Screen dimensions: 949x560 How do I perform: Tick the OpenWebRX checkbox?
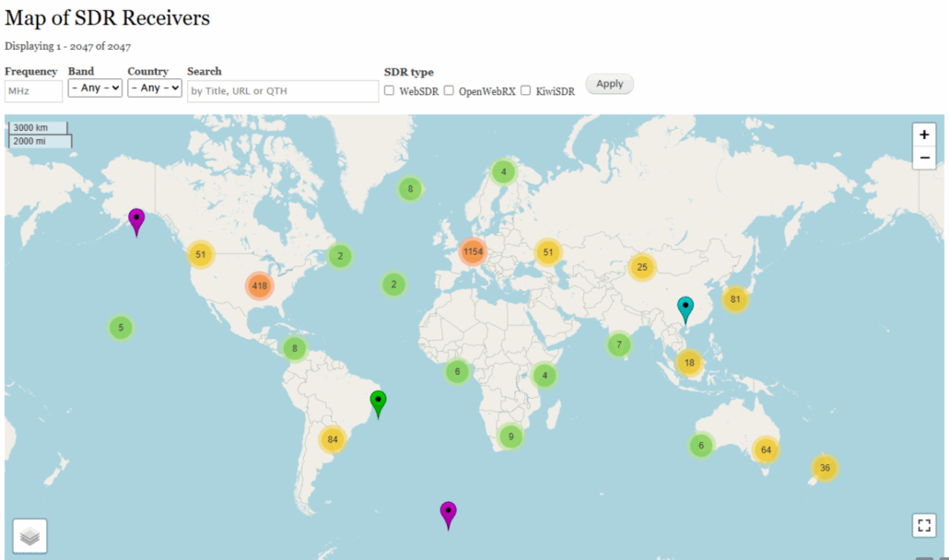tap(449, 90)
